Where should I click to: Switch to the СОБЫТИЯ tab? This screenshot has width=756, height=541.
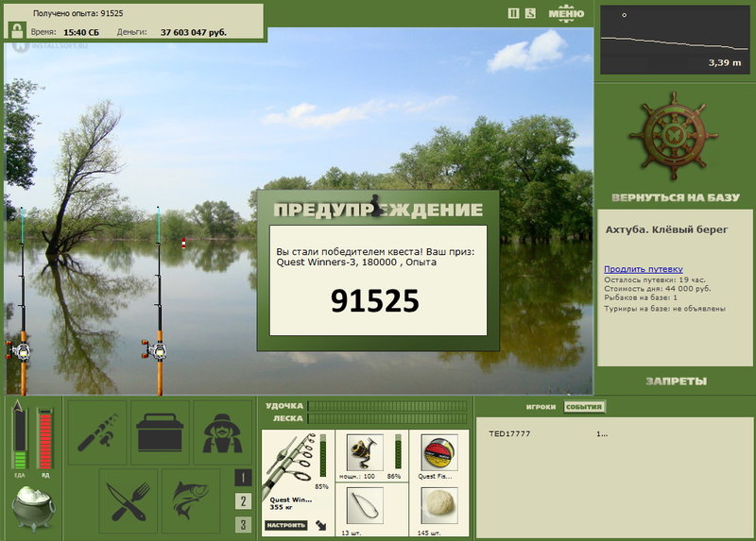click(x=584, y=407)
